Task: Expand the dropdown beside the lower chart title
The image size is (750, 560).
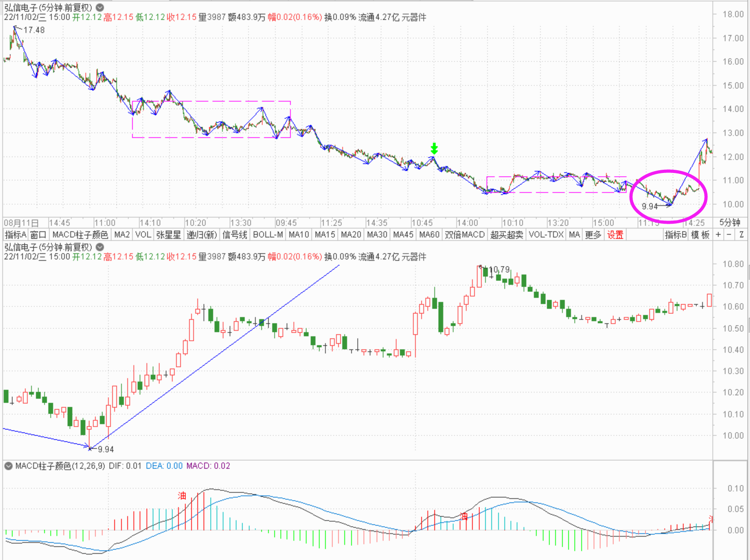Action: click(x=100, y=247)
